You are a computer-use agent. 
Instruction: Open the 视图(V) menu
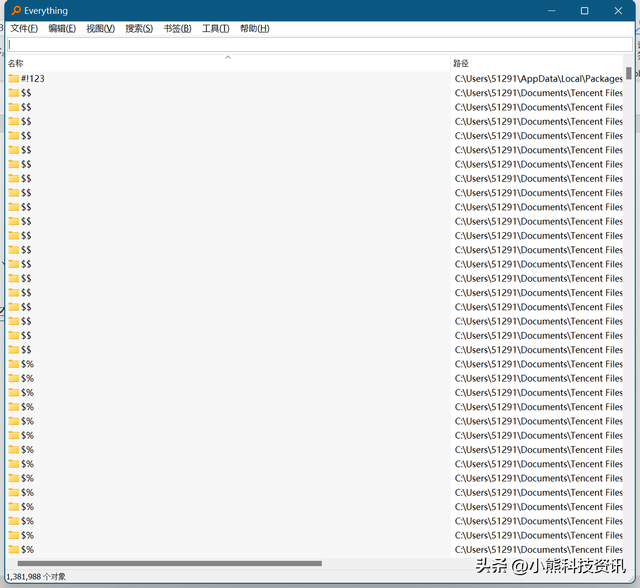[x=100, y=29]
